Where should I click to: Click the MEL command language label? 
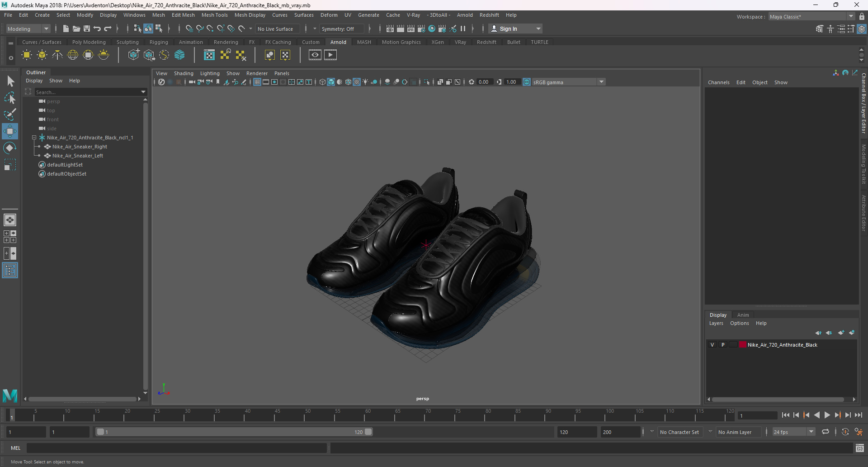(x=16, y=448)
